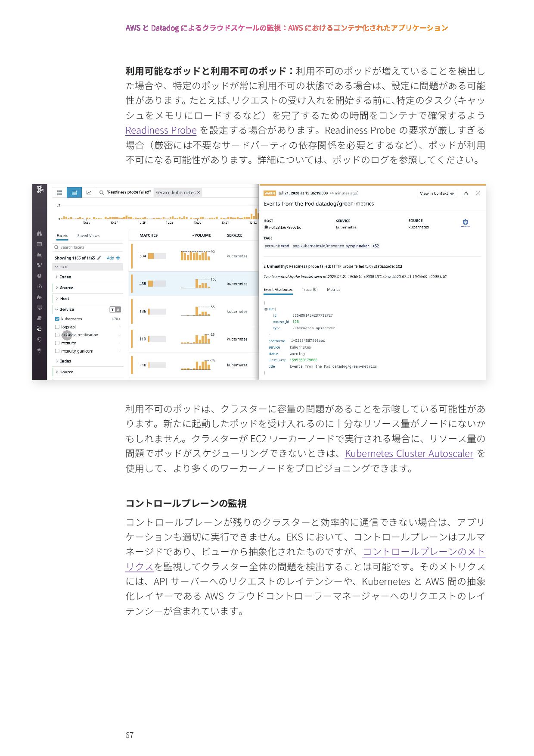Open the shield security sidebar icon
The height and width of the screenshot is (756, 534).
click(x=39, y=339)
